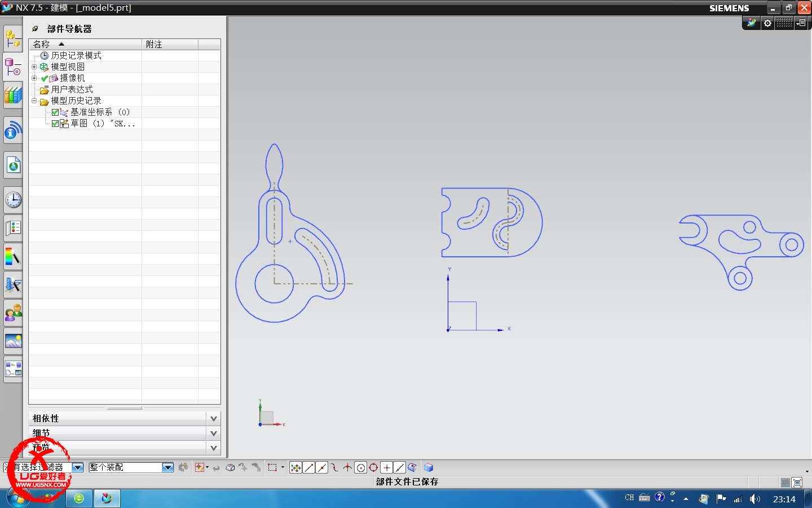Image resolution: width=812 pixels, height=508 pixels.
Task: Open the green browser taskbar icon
Action: tap(79, 498)
